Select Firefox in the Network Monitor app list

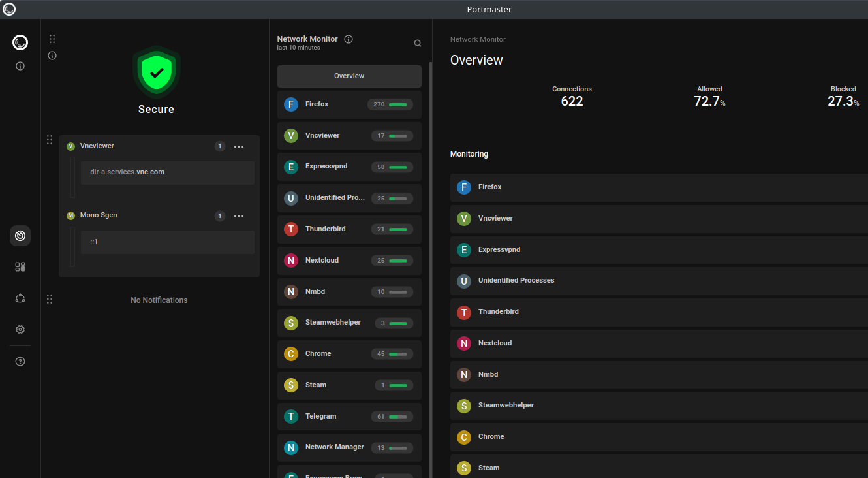point(349,104)
